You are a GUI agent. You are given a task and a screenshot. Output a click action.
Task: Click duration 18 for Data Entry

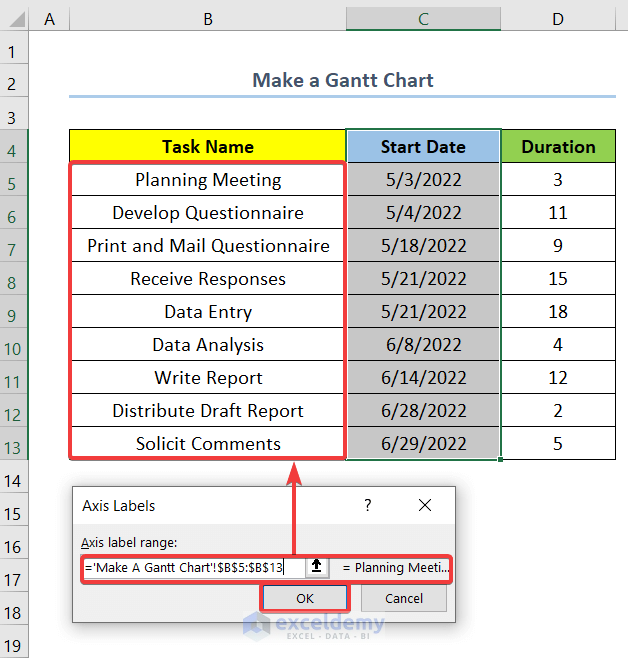pos(558,312)
